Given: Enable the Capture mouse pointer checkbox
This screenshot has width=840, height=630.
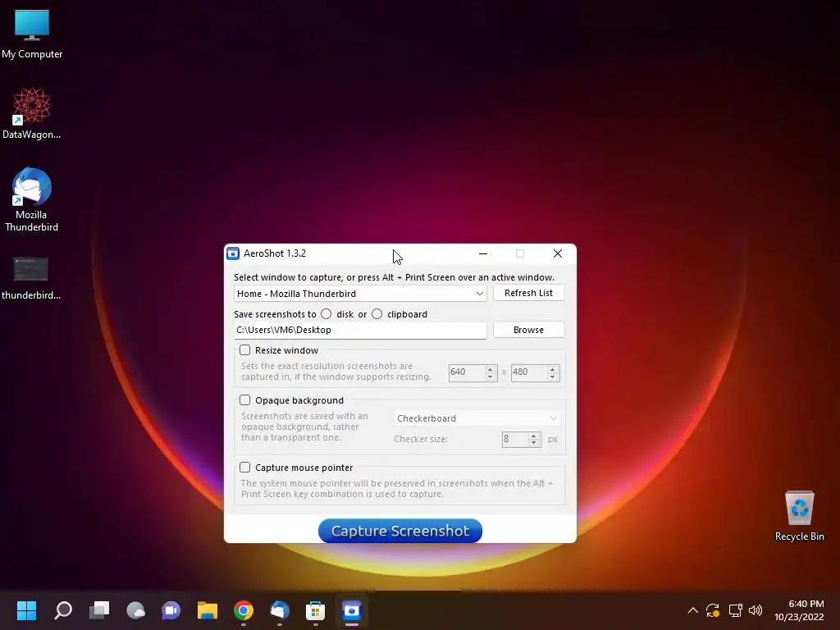Looking at the screenshot, I should pos(244,467).
